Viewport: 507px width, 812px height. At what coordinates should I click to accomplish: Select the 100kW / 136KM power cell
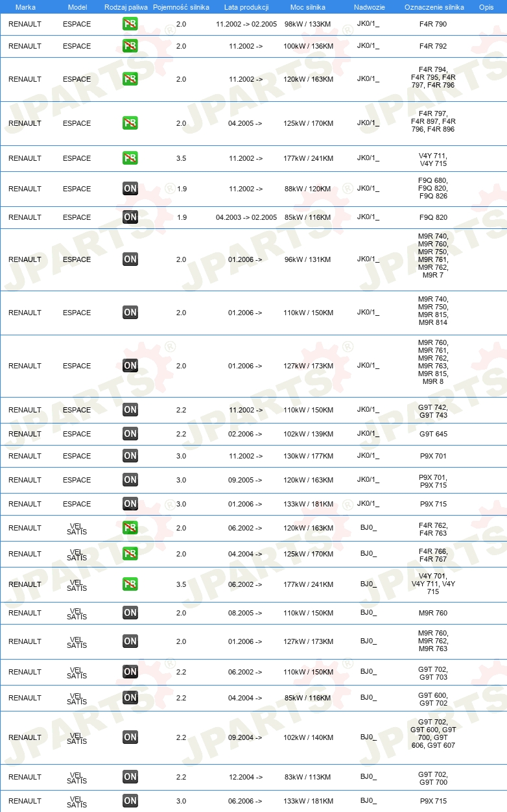(x=309, y=46)
